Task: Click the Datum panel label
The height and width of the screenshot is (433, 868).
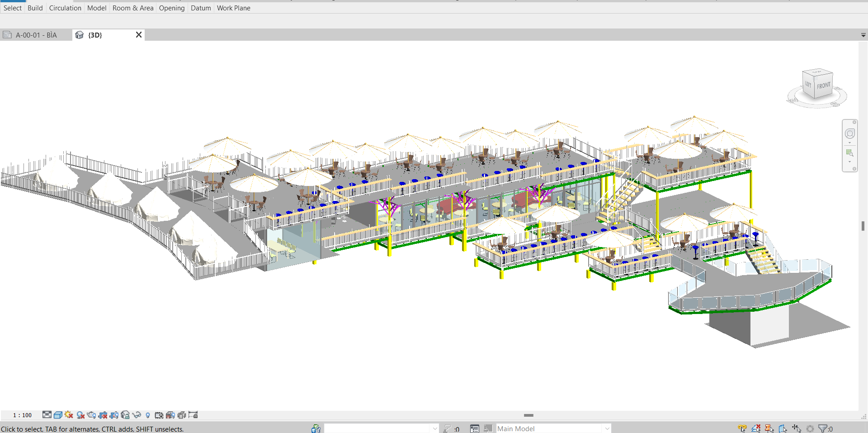Action: coord(201,8)
